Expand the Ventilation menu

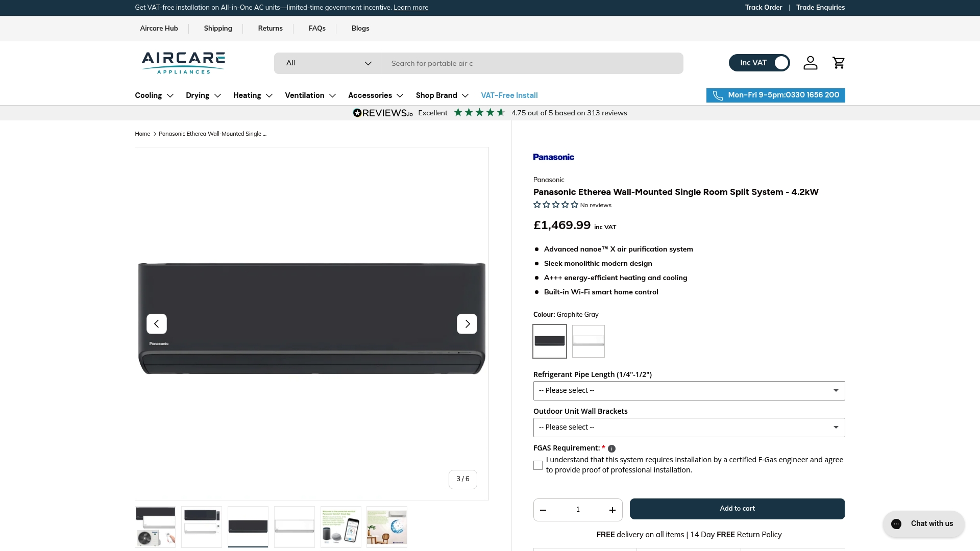310,95
